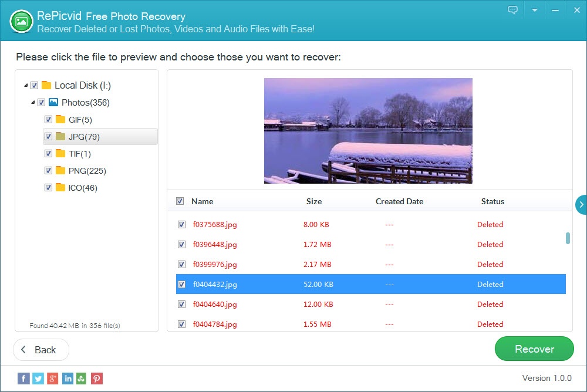Click the Recover button
This screenshot has height=392, width=587.
(534, 349)
